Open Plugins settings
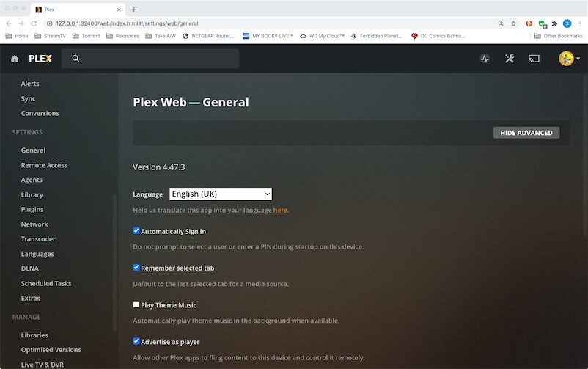 (x=32, y=210)
